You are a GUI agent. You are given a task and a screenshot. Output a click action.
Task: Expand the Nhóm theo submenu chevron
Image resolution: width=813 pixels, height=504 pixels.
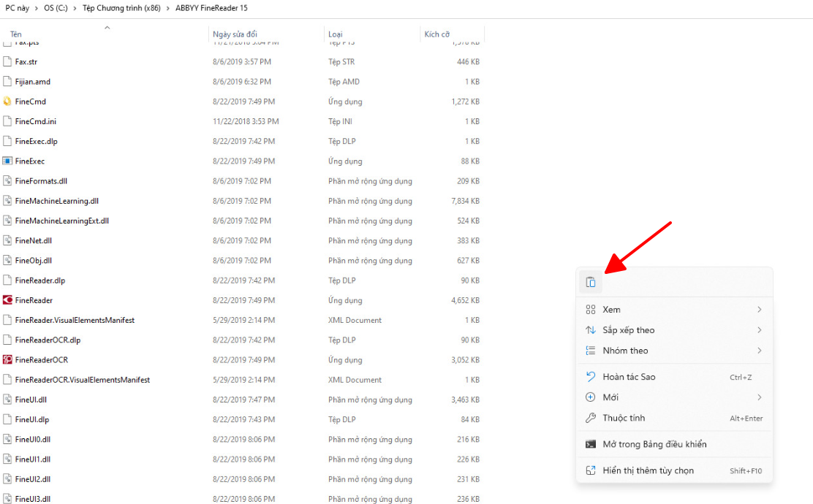click(759, 351)
